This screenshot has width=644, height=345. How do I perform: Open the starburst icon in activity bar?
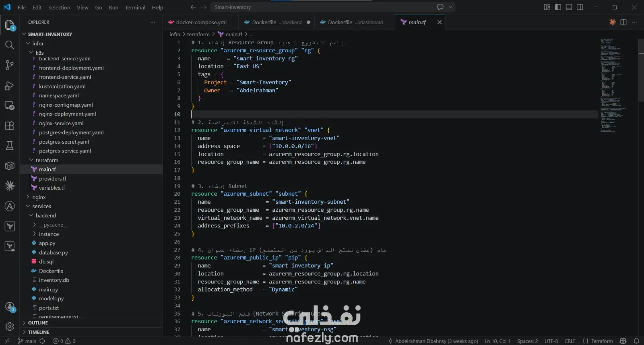pyautogui.click(x=10, y=186)
